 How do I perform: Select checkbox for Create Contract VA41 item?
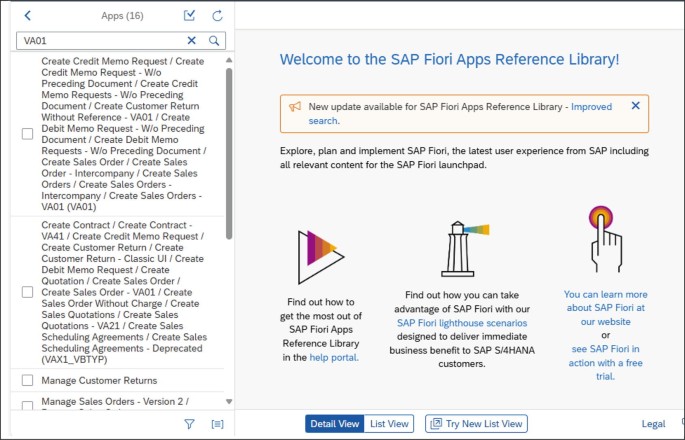coord(27,291)
